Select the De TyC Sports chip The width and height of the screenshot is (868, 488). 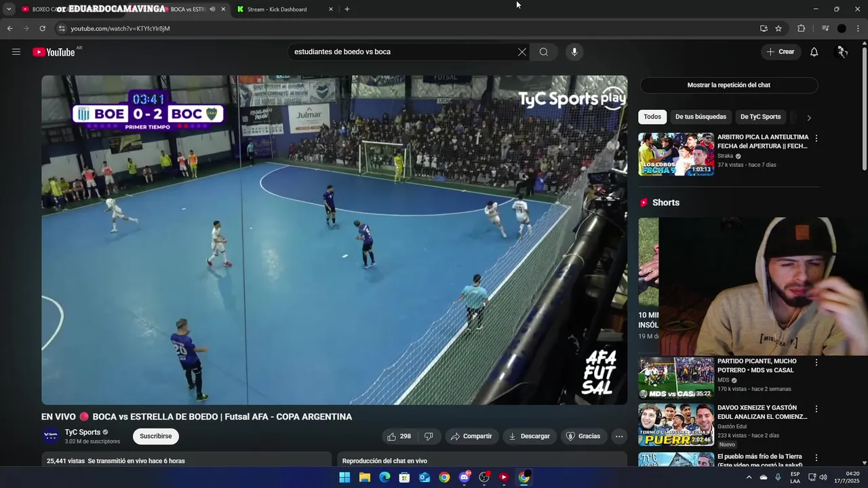(x=760, y=117)
